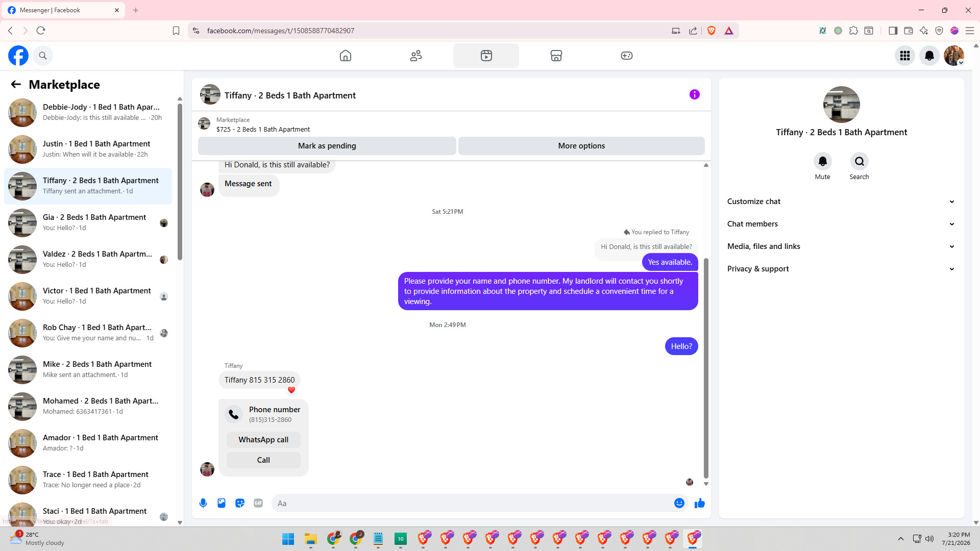The image size is (980, 551).
Task: Open the Brave Wallet icon
Action: pos(909,31)
